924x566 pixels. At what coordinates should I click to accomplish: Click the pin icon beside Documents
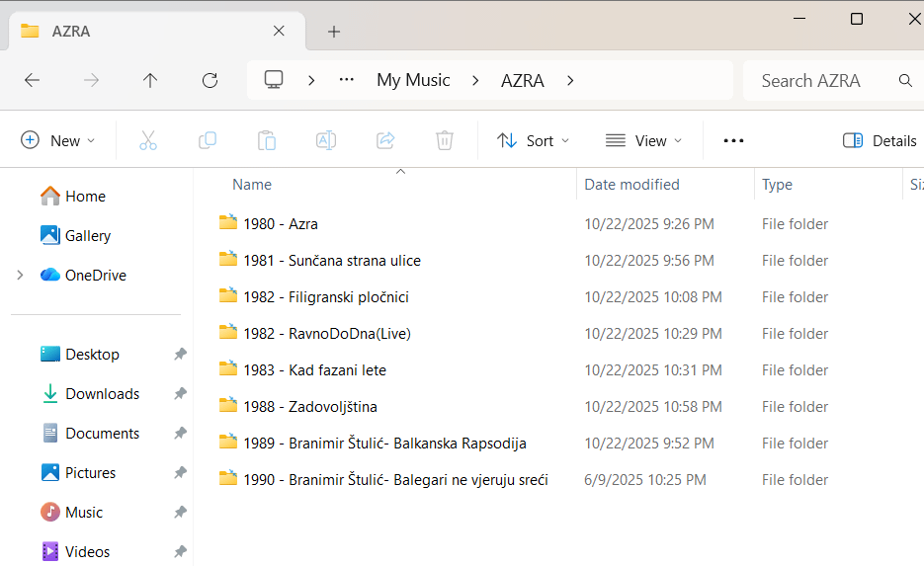tap(180, 433)
